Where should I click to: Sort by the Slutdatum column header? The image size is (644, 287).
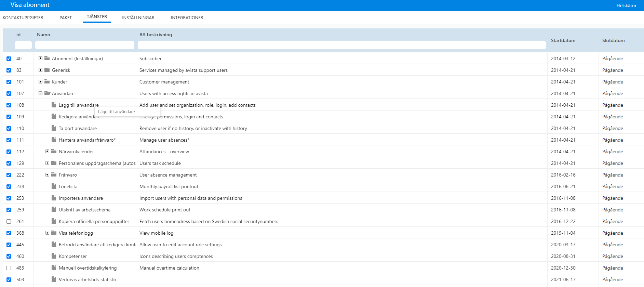(x=613, y=40)
